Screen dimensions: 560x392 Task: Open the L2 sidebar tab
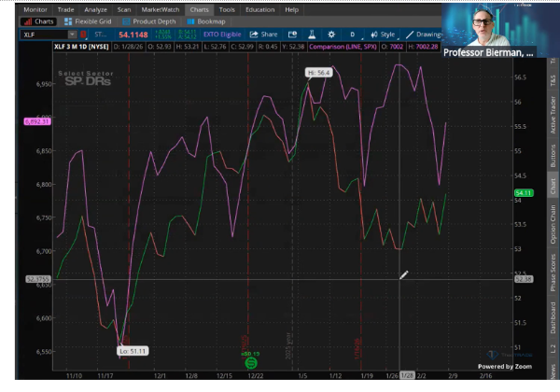553,348
